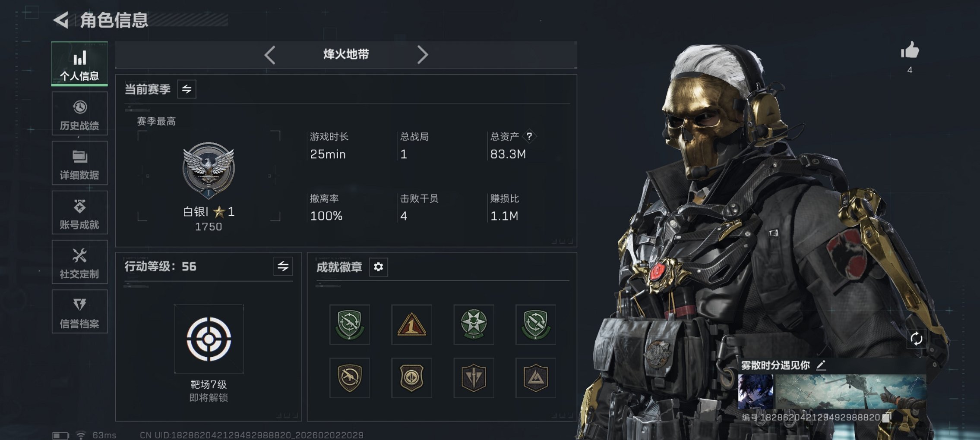Toggle the 当前赛季 switch button
This screenshot has height=440, width=980.
(187, 89)
